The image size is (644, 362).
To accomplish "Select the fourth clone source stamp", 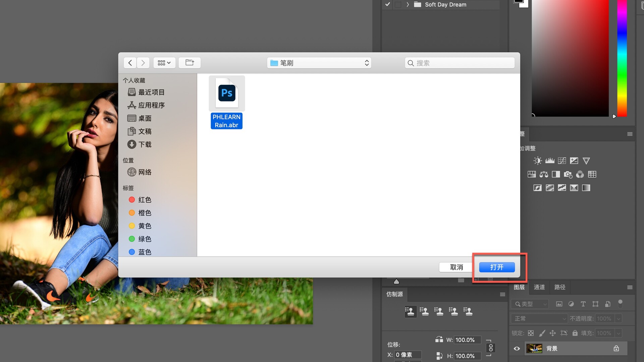I will pos(454,311).
